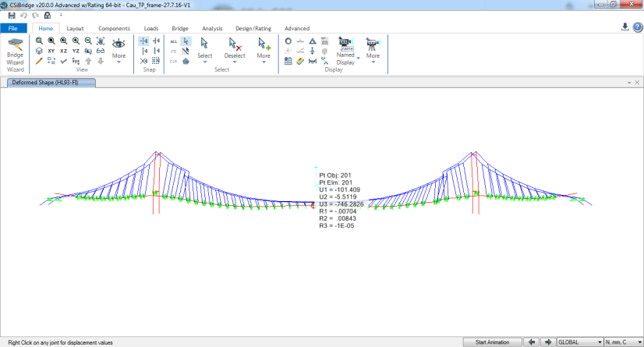644x347 pixels.
Task: Step to previous case with left arrow
Action: click(x=532, y=342)
